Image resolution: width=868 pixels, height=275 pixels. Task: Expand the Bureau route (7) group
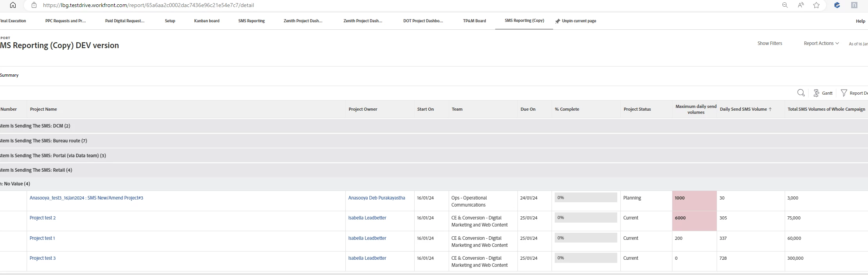[434, 141]
